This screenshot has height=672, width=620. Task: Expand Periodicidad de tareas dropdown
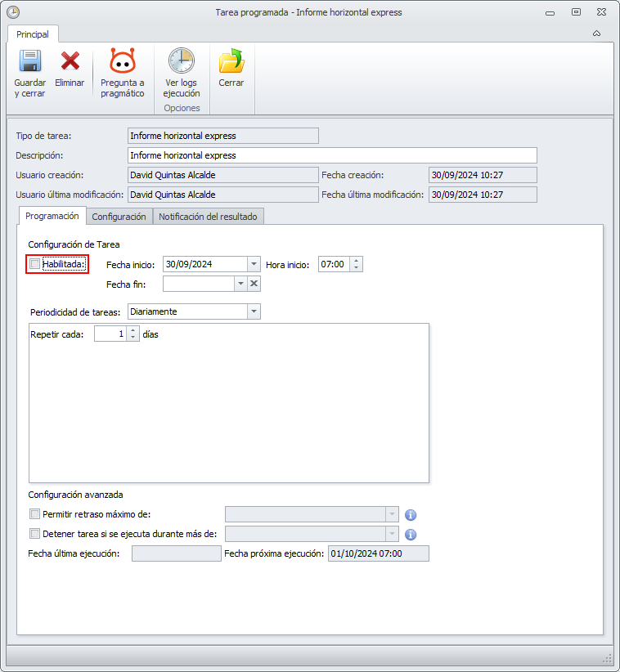pyautogui.click(x=254, y=311)
